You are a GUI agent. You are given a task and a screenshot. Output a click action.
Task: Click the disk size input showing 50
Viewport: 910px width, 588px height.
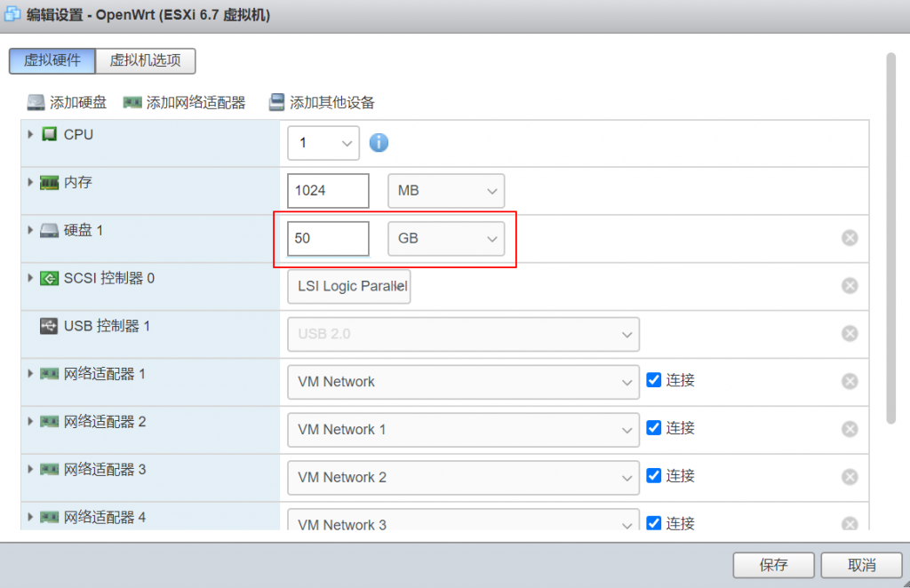click(327, 238)
